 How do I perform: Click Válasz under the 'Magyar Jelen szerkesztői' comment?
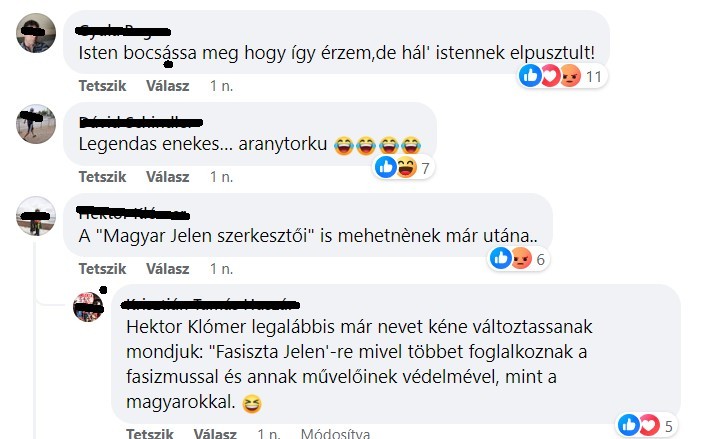168,269
